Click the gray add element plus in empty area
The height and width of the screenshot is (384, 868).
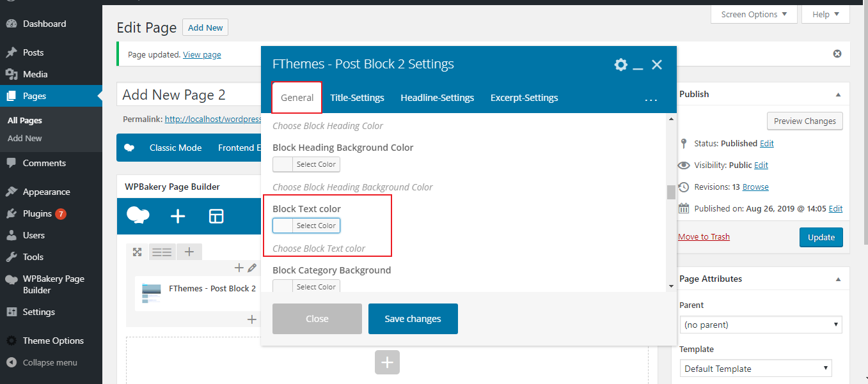tap(386, 362)
